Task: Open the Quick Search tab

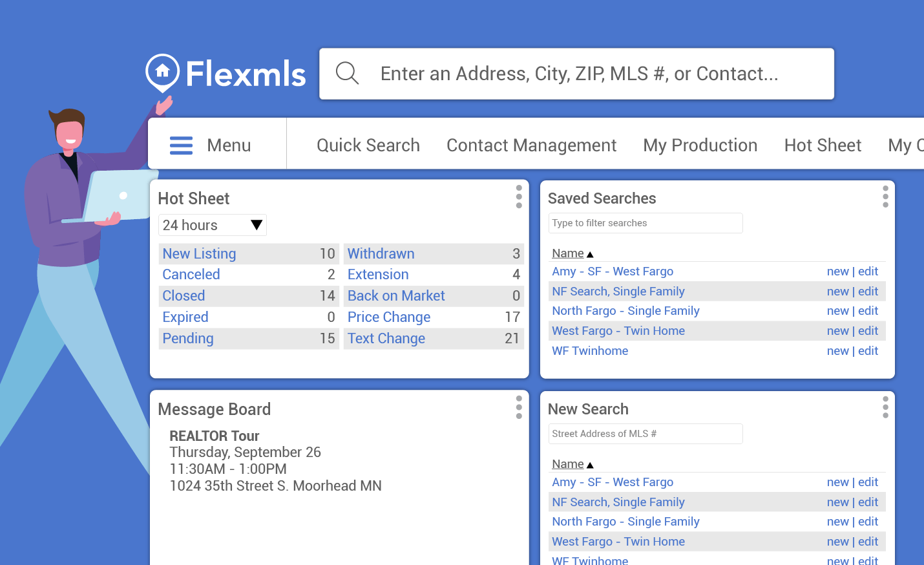Action: 368,145
